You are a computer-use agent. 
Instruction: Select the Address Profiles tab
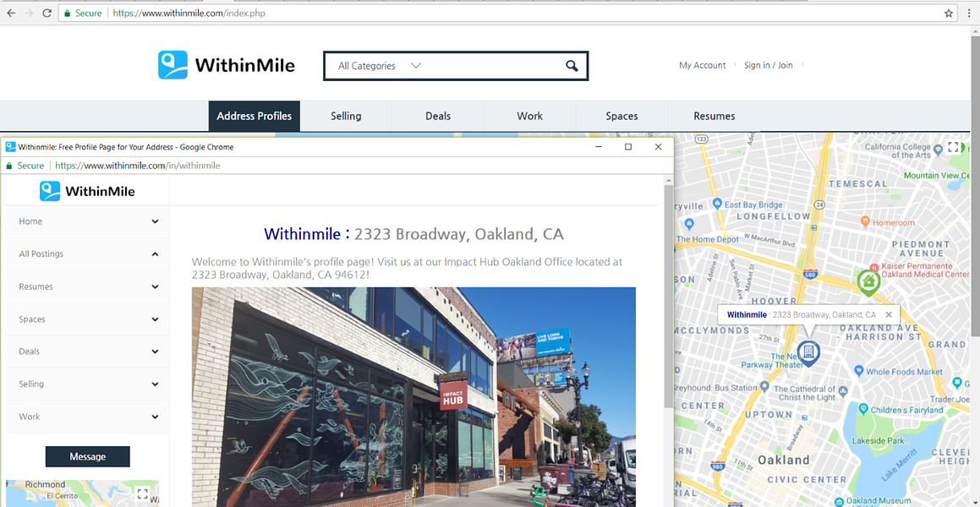point(255,116)
